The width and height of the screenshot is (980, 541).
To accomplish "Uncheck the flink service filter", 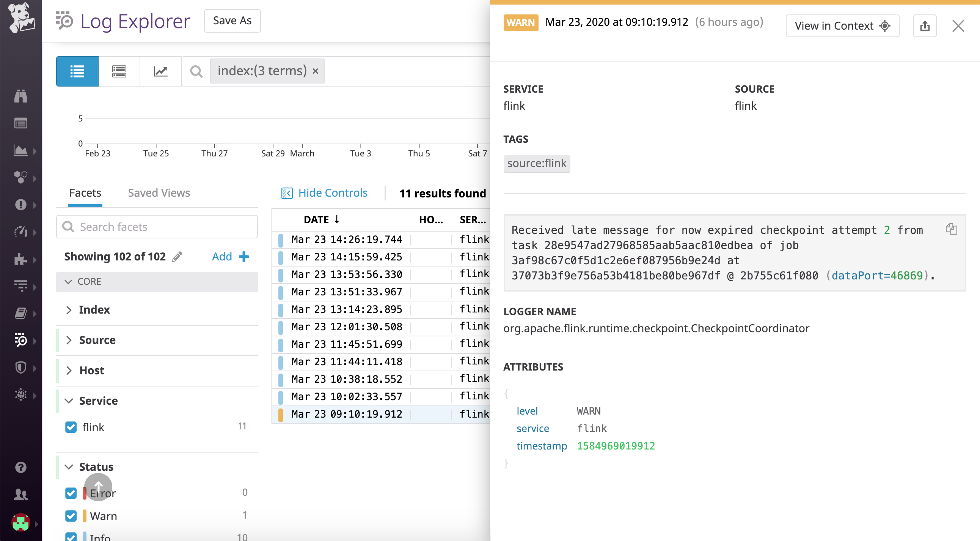I will tap(71, 427).
